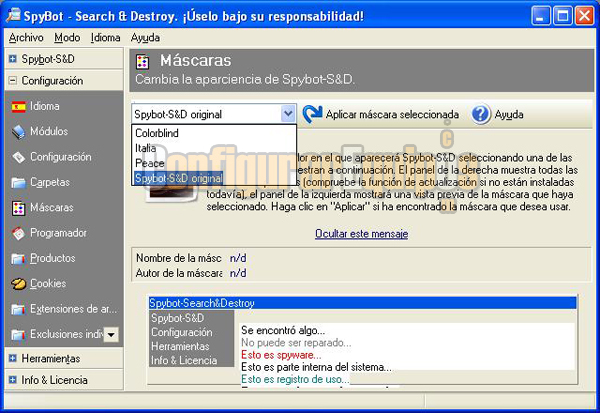
Task: Click the Cookies icon in sidebar
Action: [x=18, y=284]
